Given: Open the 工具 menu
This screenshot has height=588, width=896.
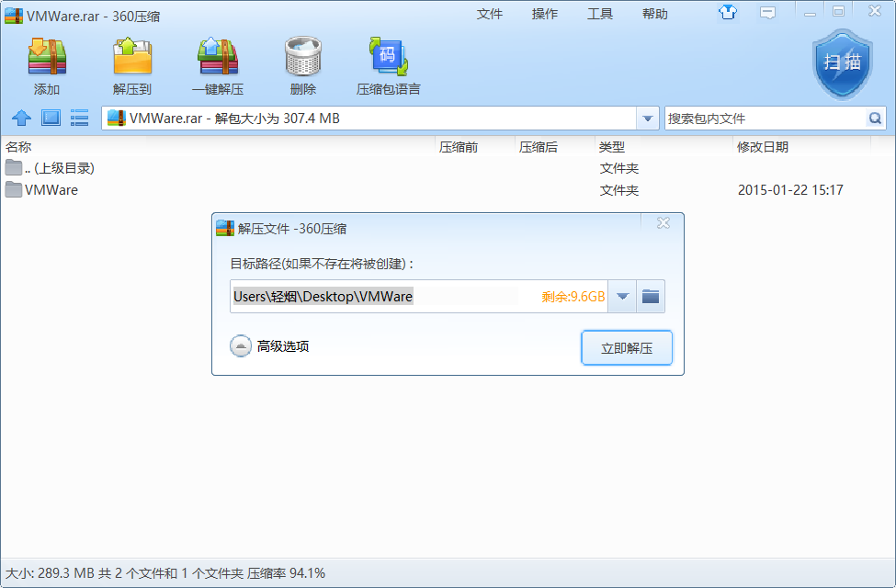Looking at the screenshot, I should pos(600,14).
